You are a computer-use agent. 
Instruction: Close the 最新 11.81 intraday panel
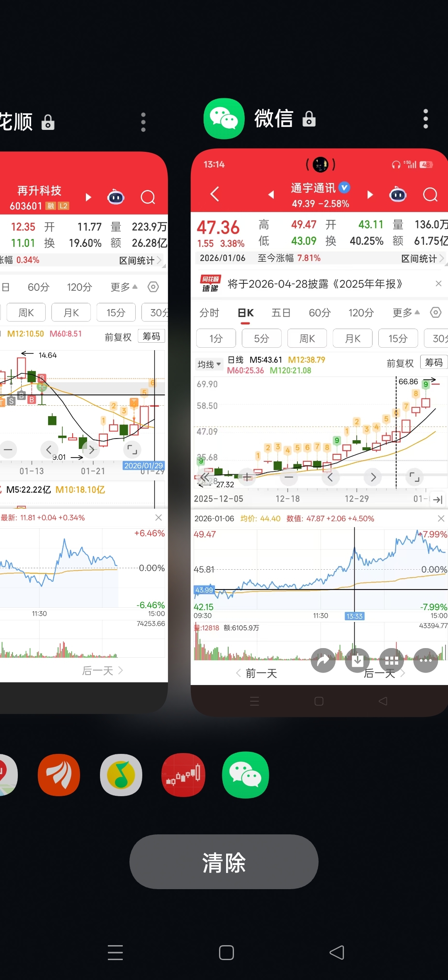click(x=158, y=517)
